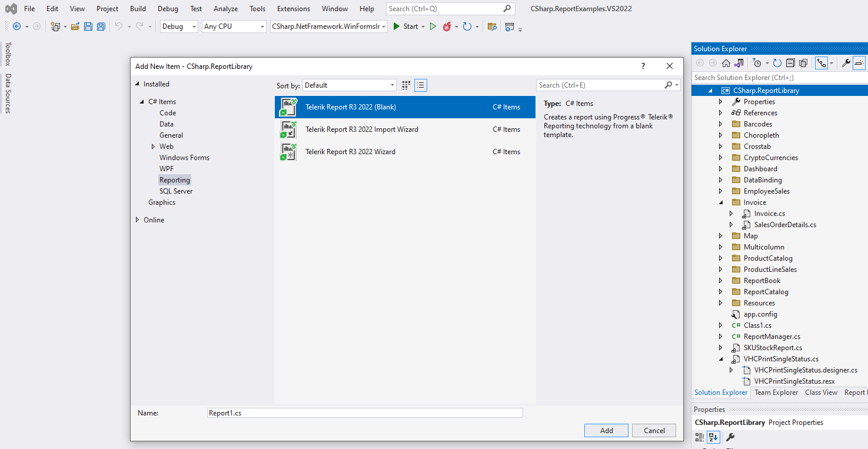
Task: Click the Home icon in Solution Explorer
Action: click(x=726, y=62)
